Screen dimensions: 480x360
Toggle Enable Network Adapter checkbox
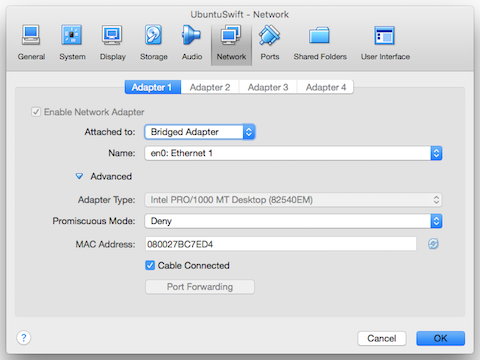pyautogui.click(x=36, y=112)
